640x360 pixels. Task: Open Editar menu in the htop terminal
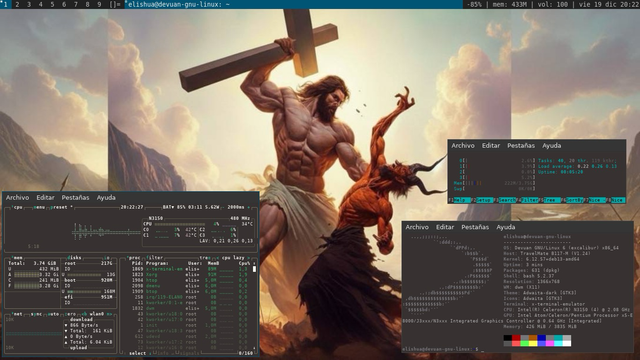click(491, 146)
